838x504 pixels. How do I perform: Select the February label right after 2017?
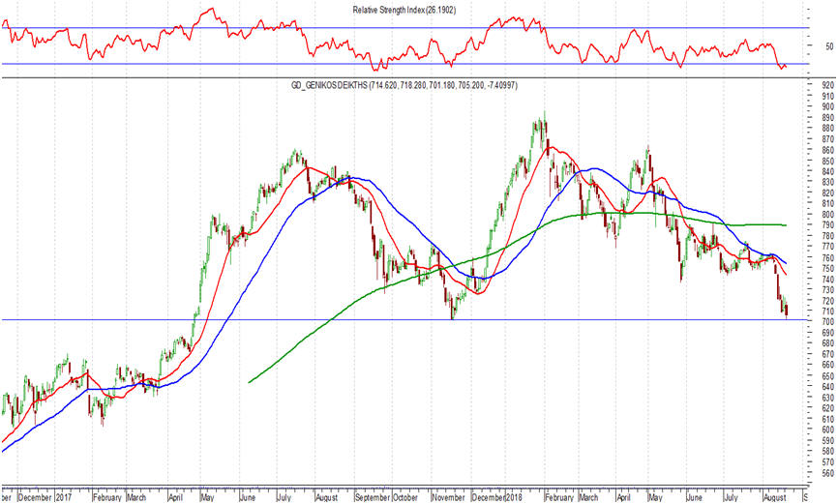point(107,497)
